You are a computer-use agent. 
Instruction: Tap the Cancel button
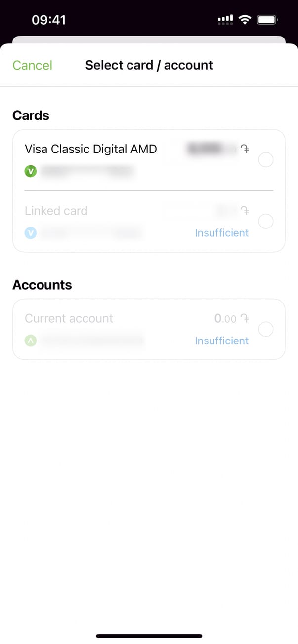coord(32,65)
